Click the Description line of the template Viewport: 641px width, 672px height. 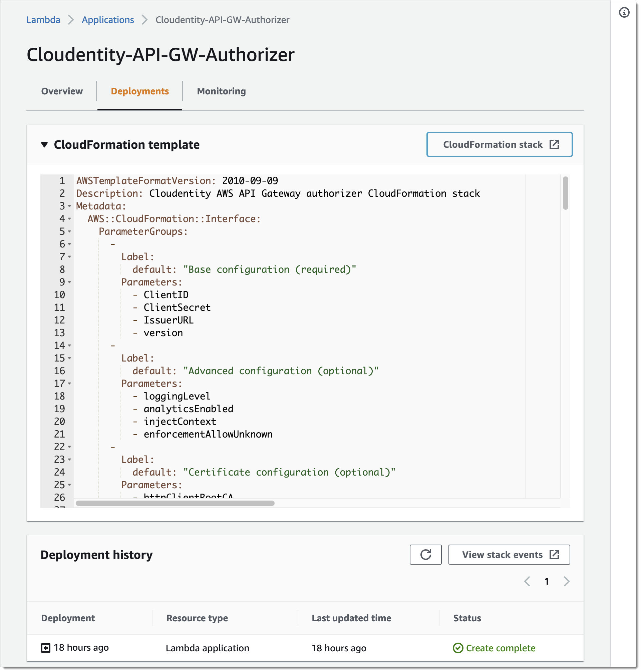(278, 193)
